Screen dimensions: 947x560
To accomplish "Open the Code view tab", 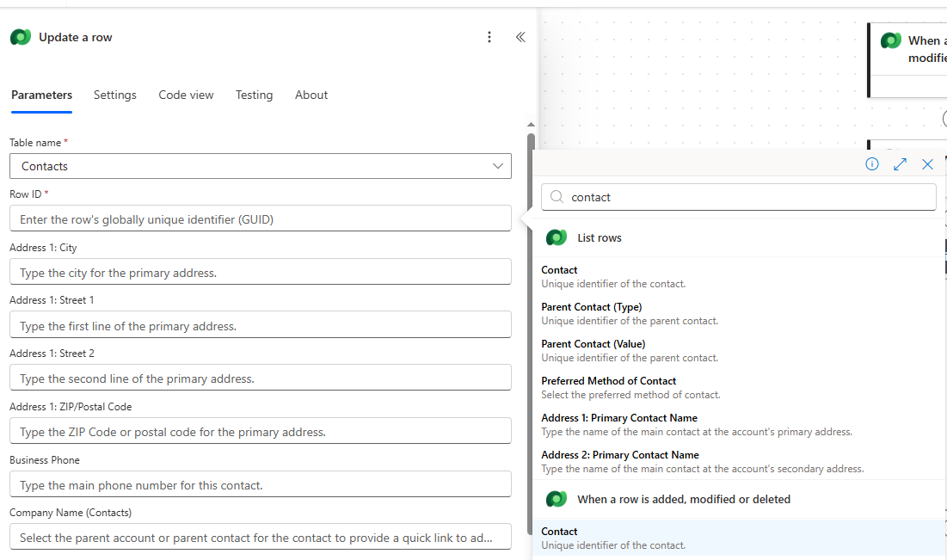I will click(186, 95).
